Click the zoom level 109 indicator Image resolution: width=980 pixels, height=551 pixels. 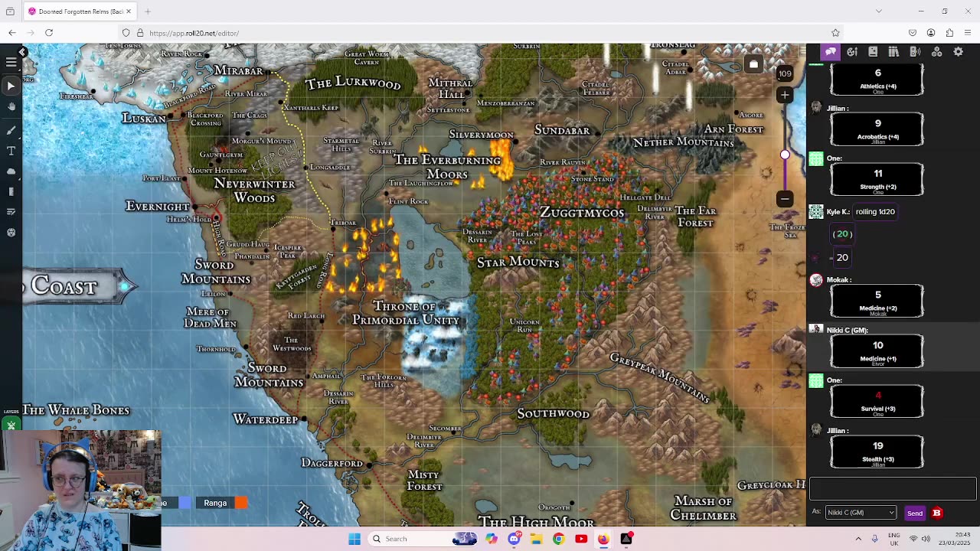[785, 73]
